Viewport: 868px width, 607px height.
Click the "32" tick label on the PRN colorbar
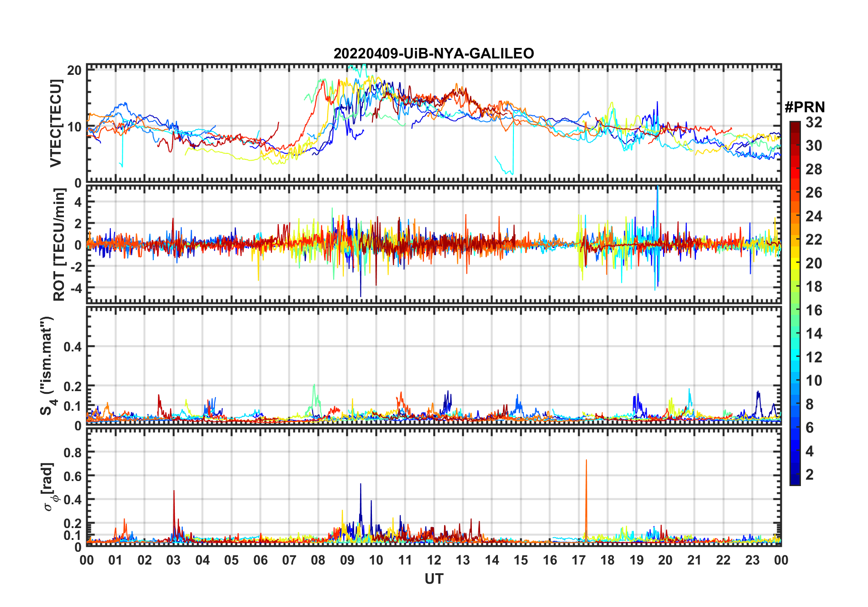point(814,122)
